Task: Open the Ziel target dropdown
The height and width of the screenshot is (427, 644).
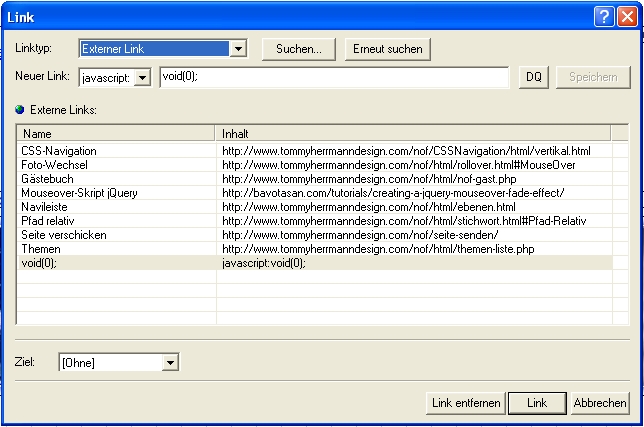Action: (170, 363)
